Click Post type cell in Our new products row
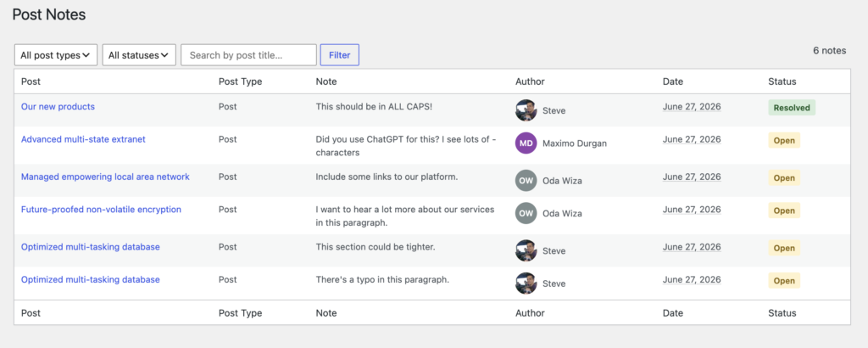 [227, 106]
